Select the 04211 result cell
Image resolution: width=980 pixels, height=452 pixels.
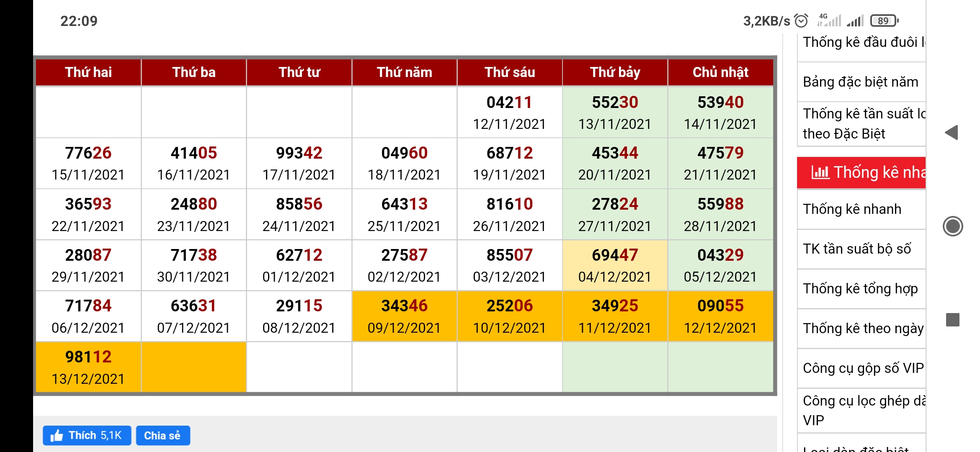510,112
